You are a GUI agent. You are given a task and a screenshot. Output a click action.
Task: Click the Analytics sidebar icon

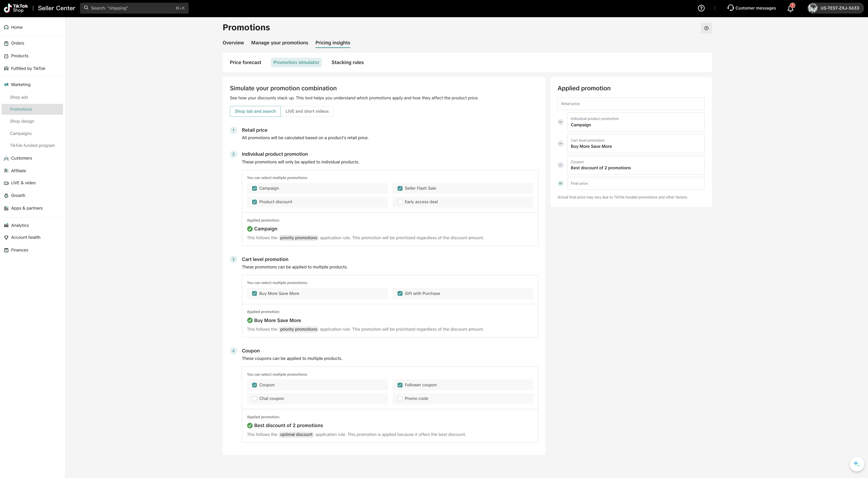[6, 226]
